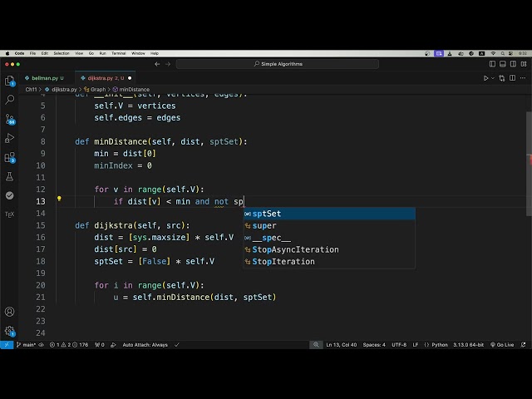Switch to the bellman.py tab
Image resolution: width=532 pixels, height=399 pixels.
tap(45, 78)
